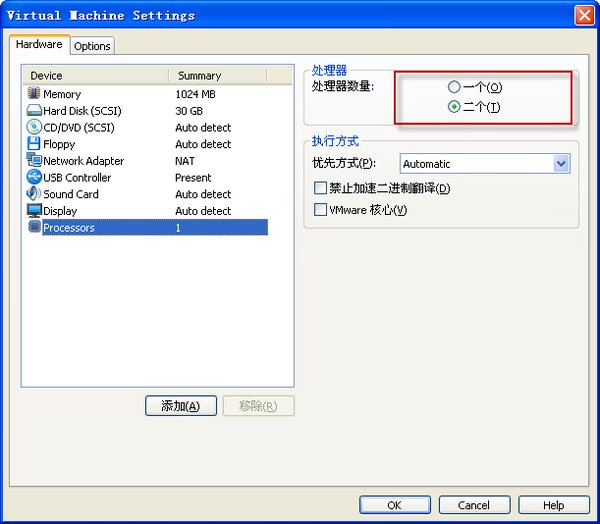Click the Processors chip icon

click(x=34, y=227)
